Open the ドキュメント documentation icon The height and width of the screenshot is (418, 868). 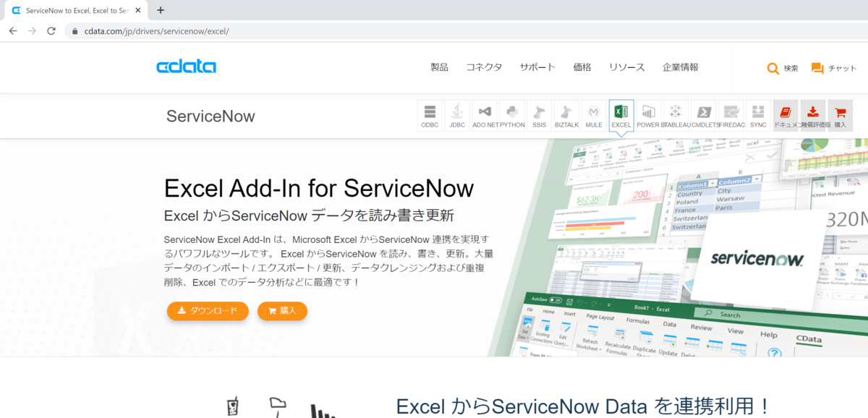[x=785, y=114]
